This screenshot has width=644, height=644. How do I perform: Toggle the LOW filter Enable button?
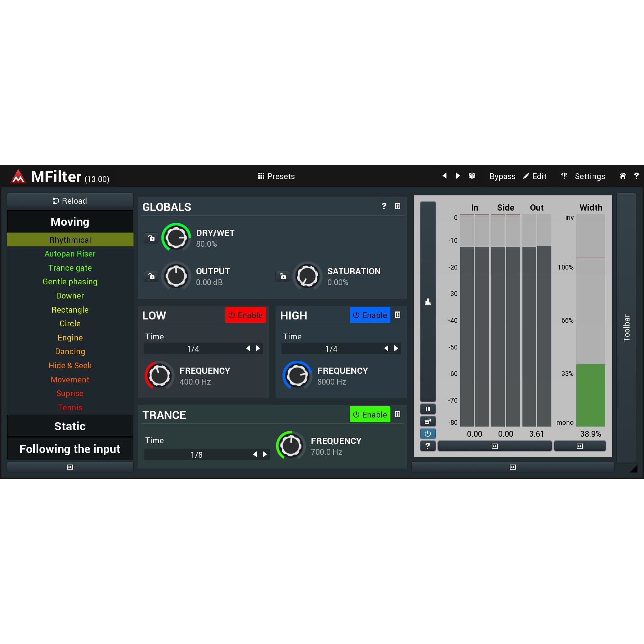(x=246, y=315)
